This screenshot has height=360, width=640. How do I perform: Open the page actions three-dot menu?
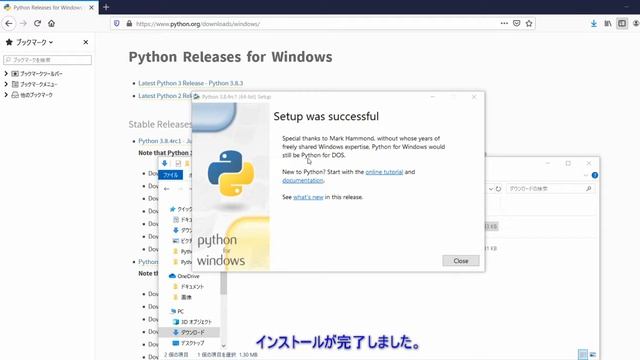point(504,23)
